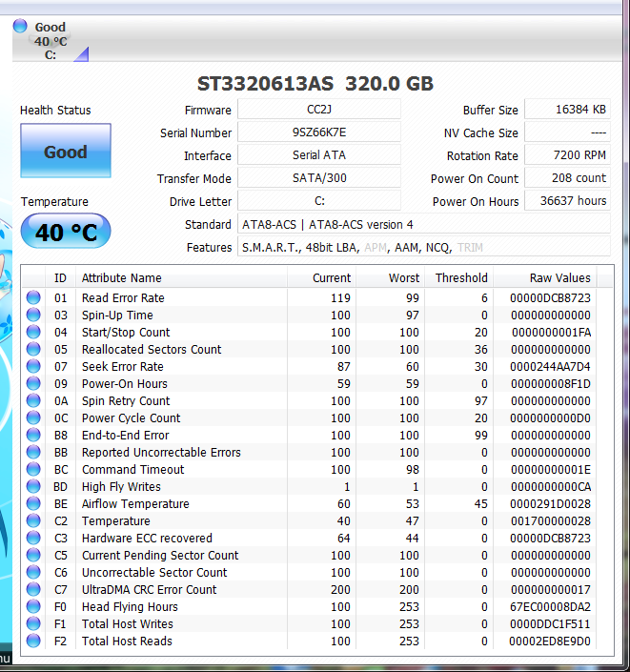Click the Power On Hours field 36637 hours
Viewport: 630px width, 672px height.
567,200
